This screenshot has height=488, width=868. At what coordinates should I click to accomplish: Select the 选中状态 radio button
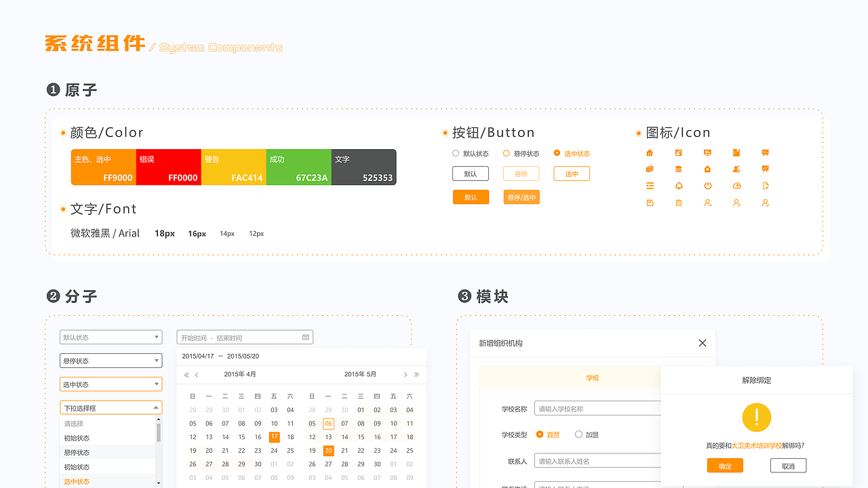(x=557, y=153)
